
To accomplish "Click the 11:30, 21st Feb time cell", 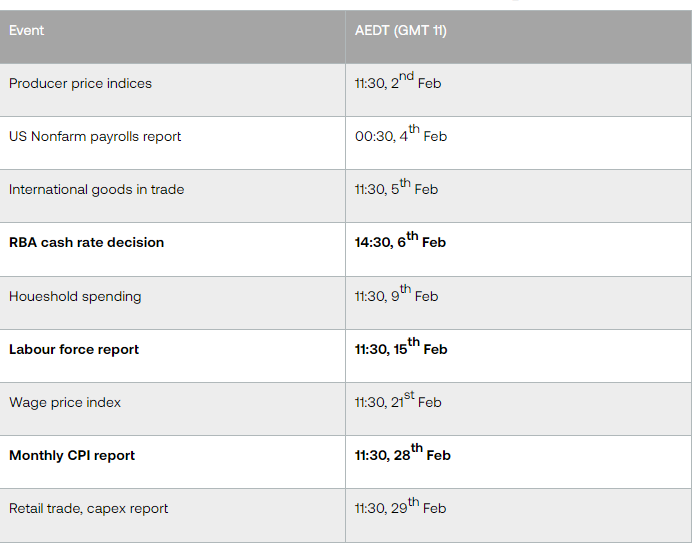I will pyautogui.click(x=398, y=403).
